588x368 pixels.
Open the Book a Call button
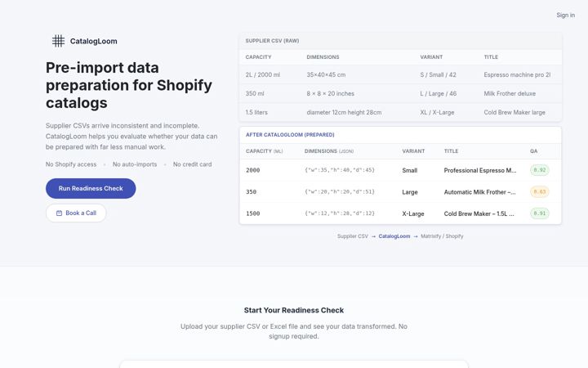(x=76, y=213)
